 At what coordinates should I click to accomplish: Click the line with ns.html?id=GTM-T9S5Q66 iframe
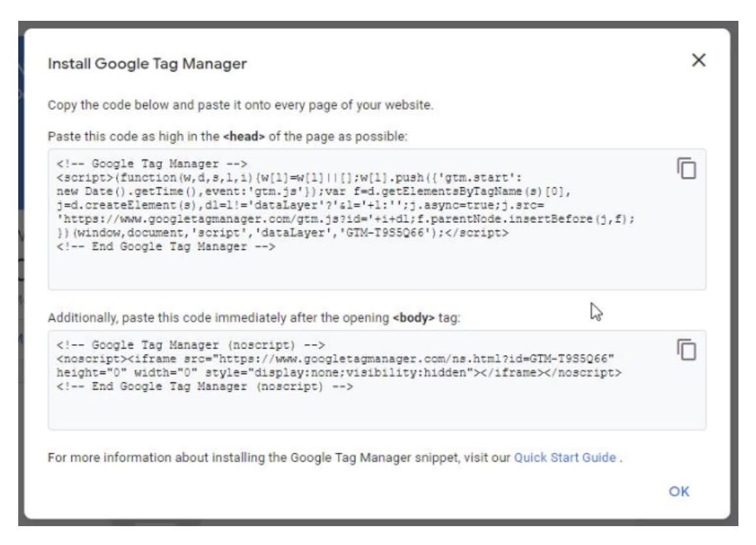coord(335,359)
